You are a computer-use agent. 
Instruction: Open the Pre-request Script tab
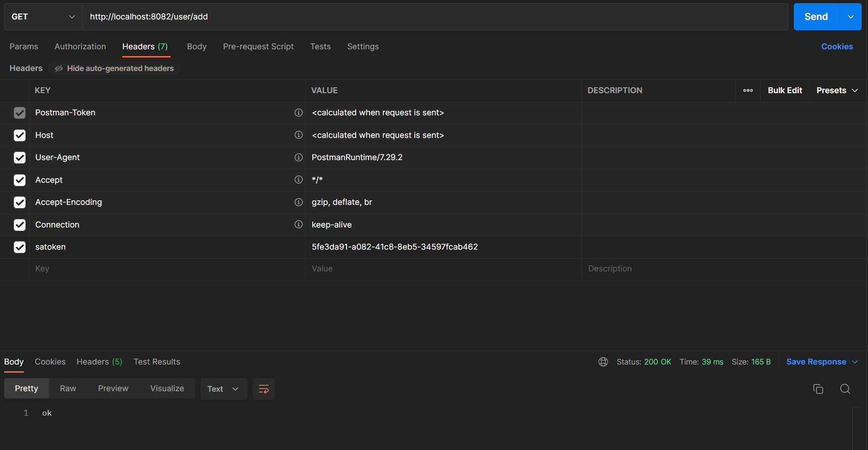[x=258, y=47]
